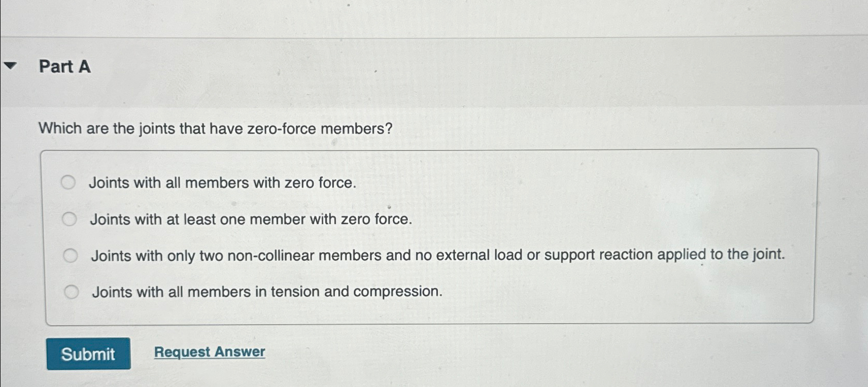This screenshot has width=868, height=387.
Task: Choose the two non-collinear members option
Action: click(x=71, y=255)
